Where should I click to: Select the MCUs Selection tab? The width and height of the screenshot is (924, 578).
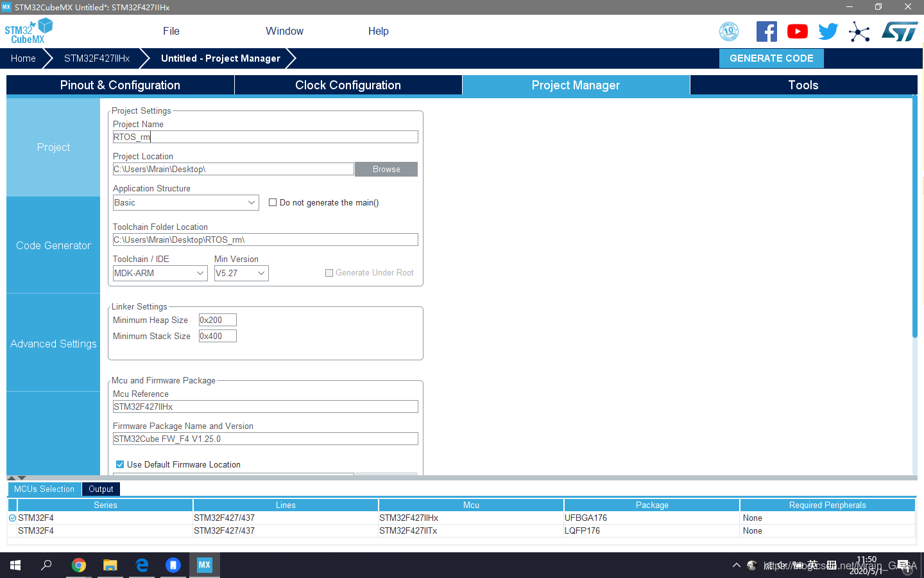[x=44, y=489]
